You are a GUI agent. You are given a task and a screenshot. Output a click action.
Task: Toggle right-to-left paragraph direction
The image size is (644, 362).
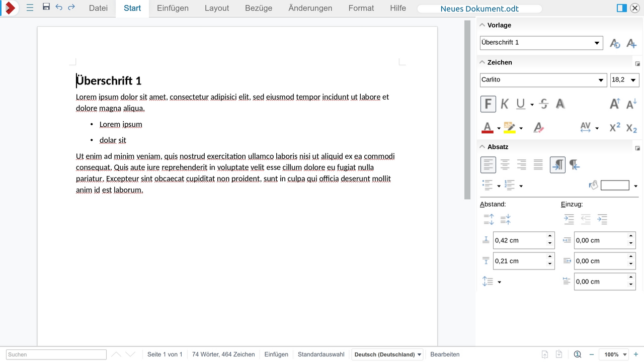tap(574, 164)
